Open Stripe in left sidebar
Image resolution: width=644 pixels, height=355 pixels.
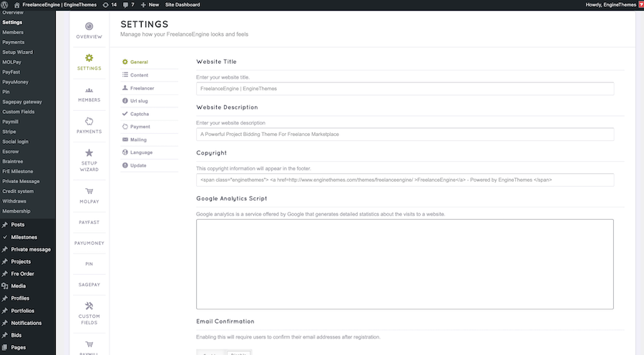click(9, 132)
